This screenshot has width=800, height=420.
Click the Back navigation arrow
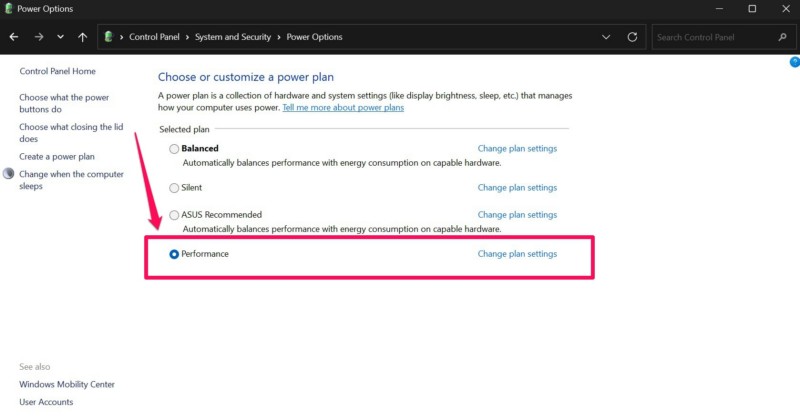(13, 37)
